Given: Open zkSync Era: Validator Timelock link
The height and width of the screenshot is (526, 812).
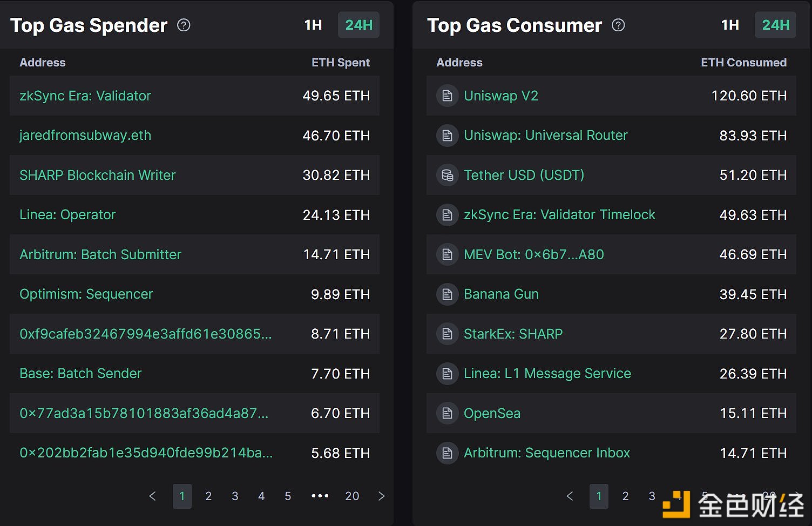Looking at the screenshot, I should click(559, 215).
